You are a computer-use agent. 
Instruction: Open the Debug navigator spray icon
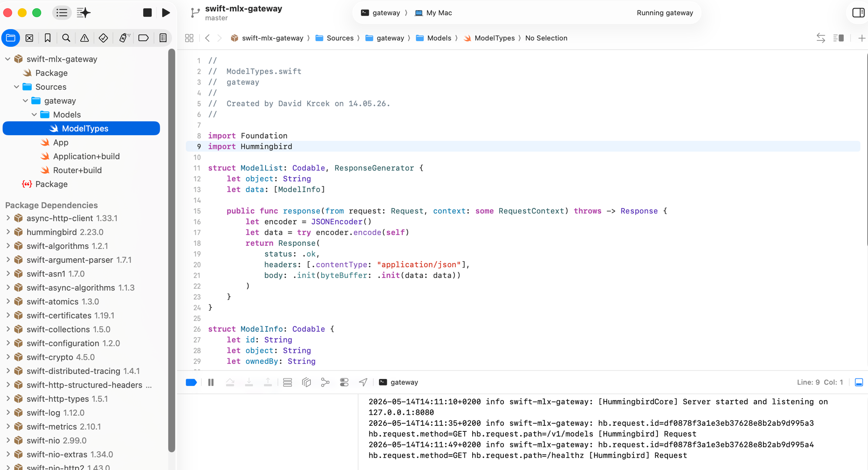point(124,38)
